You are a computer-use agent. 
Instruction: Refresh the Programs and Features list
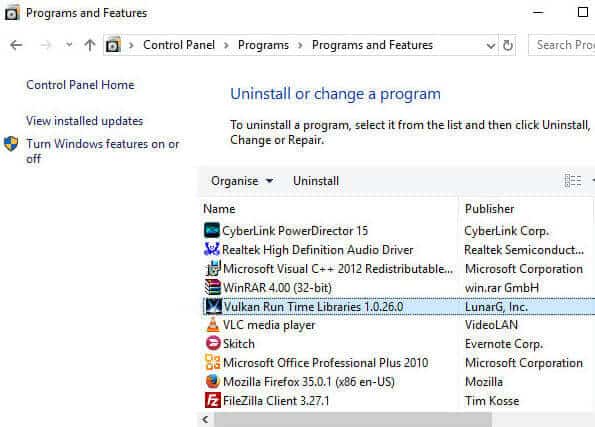point(508,46)
